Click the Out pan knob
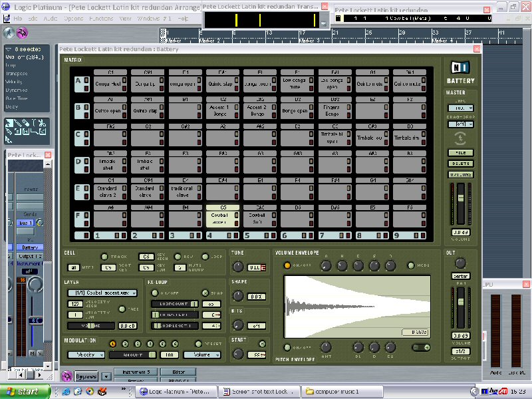 pyautogui.click(x=461, y=263)
